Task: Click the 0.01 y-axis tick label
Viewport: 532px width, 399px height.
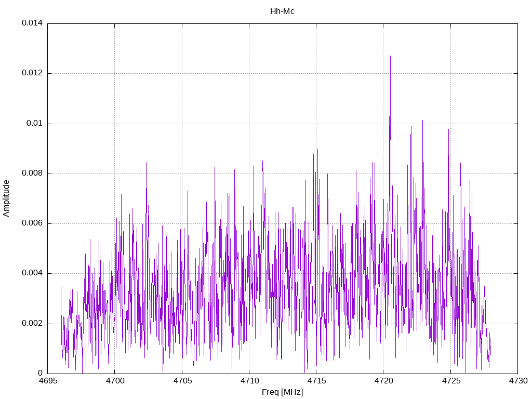Action: (35, 123)
